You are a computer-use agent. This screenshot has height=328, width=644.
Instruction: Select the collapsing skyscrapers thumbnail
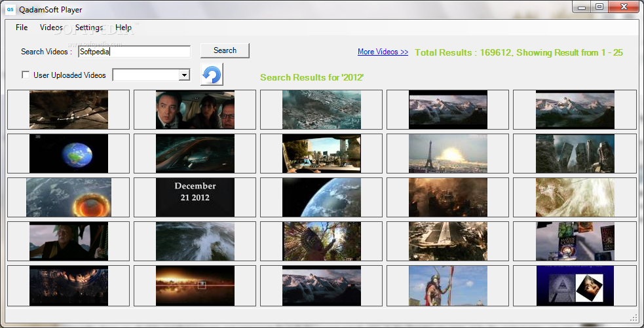point(575,154)
